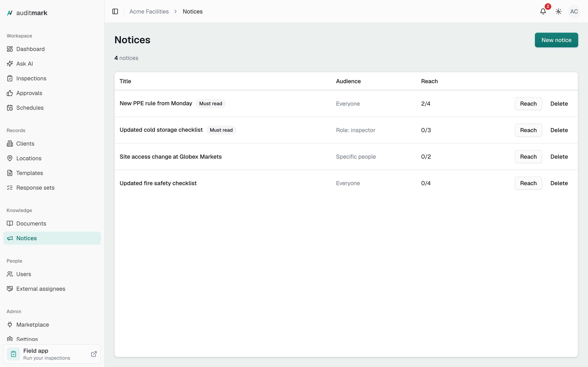Click Acme Facilities breadcrumb link
Screen dimensions: 588x367
pyautogui.click(x=149, y=11)
